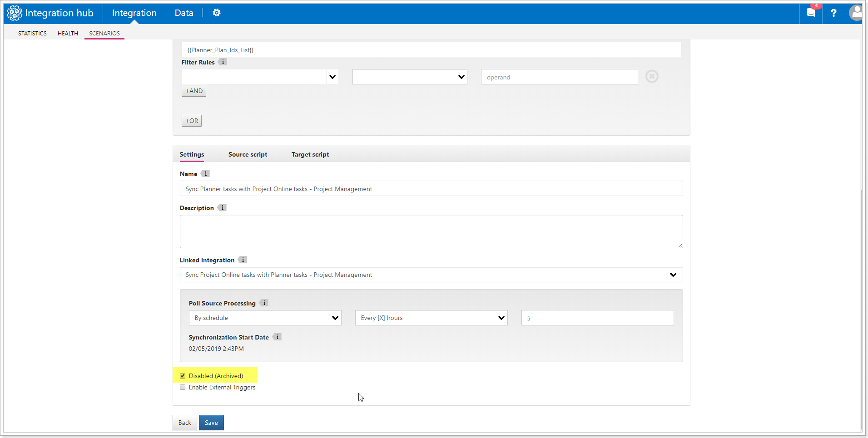Viewport: 868px width, 438px height.
Task: Open the By schedule dropdown
Action: tap(265, 318)
